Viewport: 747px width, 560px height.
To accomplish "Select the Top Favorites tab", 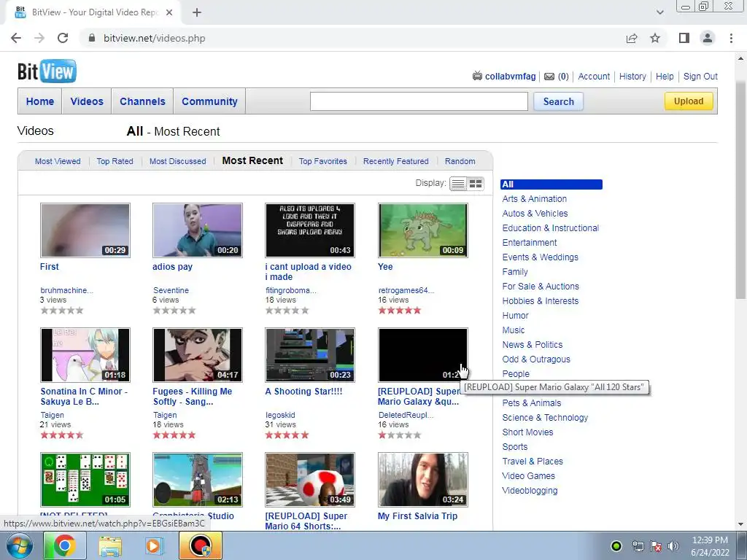I will [323, 161].
